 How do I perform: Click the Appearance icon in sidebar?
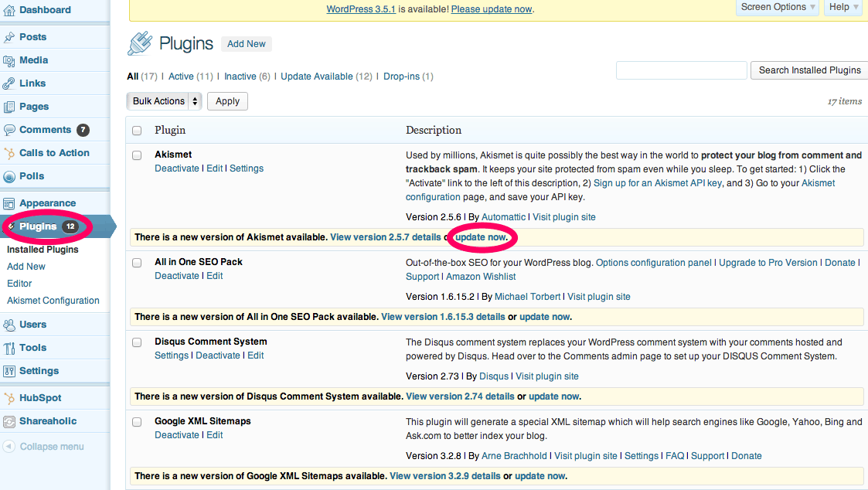9,204
